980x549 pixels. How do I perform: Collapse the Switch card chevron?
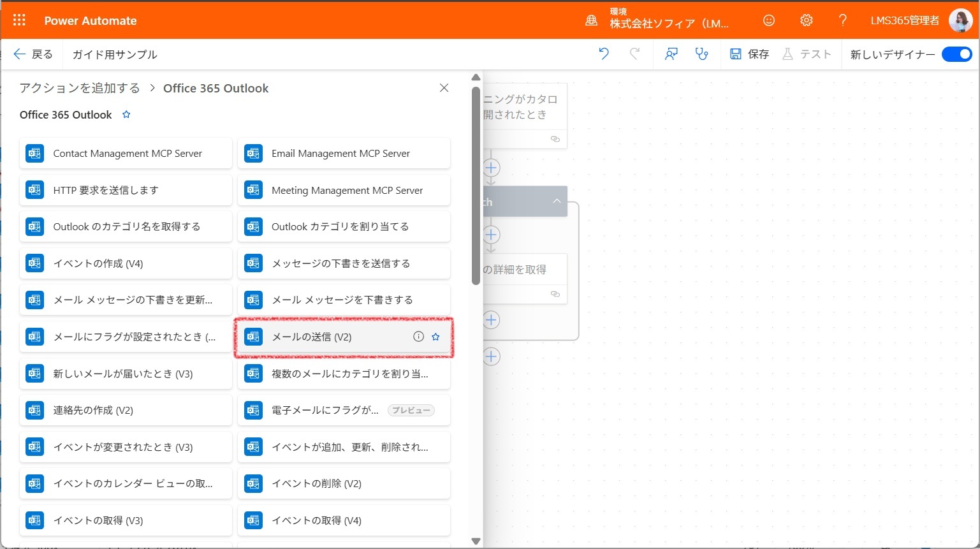point(557,201)
